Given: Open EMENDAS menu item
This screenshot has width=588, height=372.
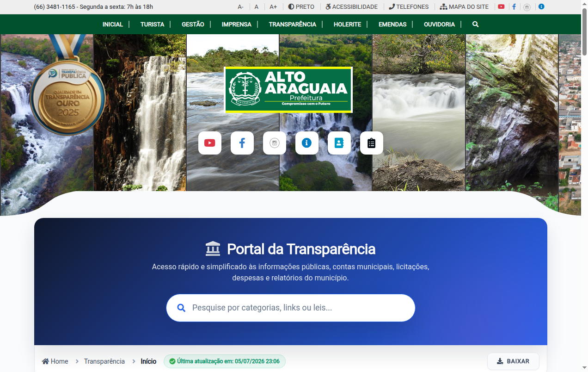Looking at the screenshot, I should pos(392,24).
